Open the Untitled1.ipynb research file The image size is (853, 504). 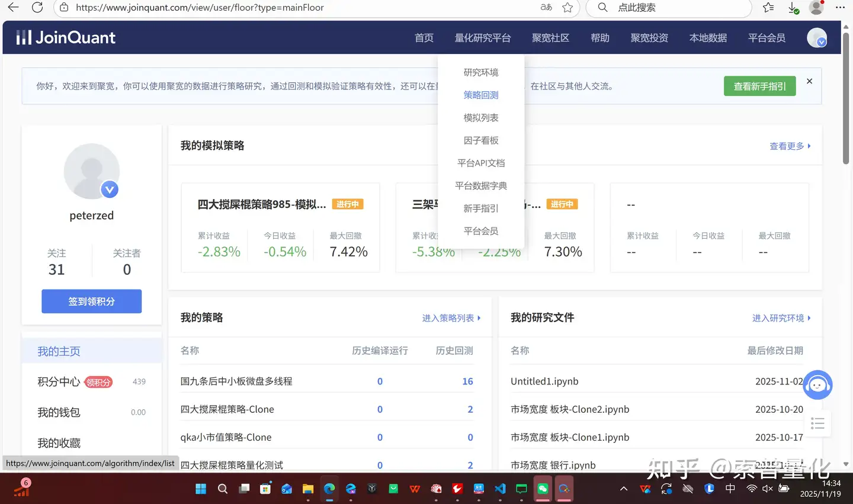(544, 381)
